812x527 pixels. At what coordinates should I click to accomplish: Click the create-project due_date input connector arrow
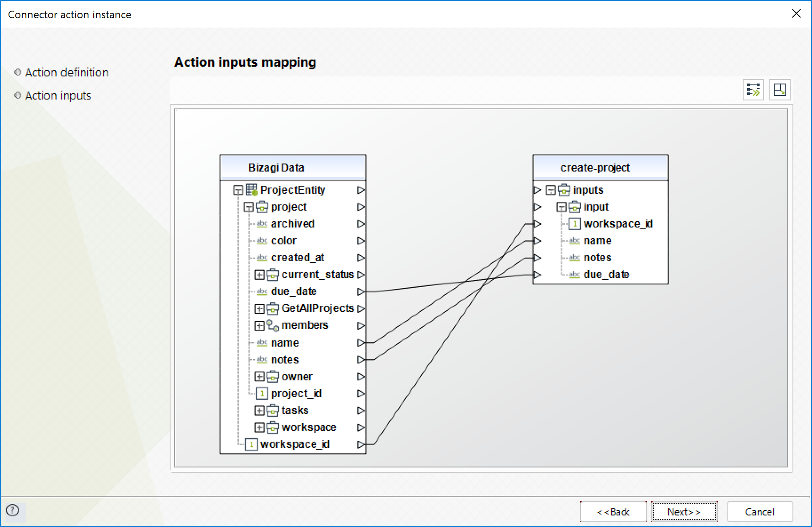point(537,275)
